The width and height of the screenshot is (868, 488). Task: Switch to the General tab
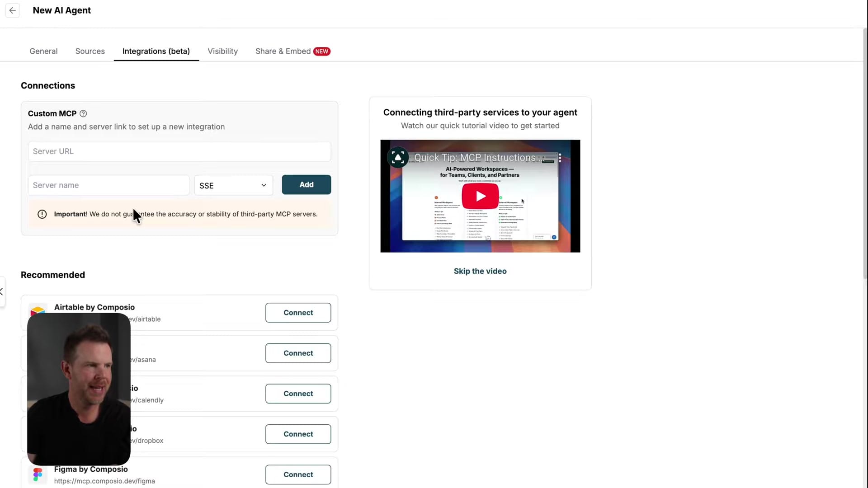click(43, 51)
